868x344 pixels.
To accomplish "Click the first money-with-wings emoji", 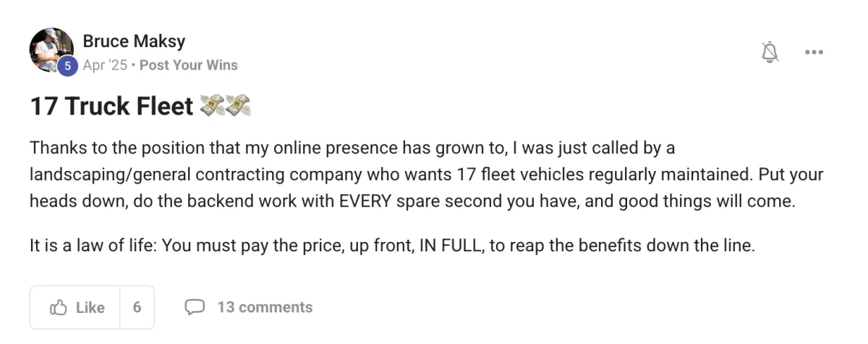I will [x=211, y=106].
